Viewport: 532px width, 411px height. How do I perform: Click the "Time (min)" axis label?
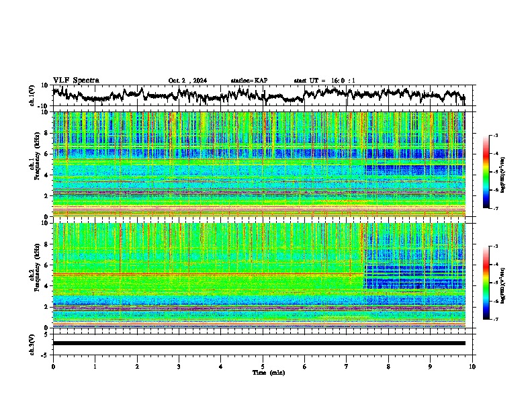[269, 373]
